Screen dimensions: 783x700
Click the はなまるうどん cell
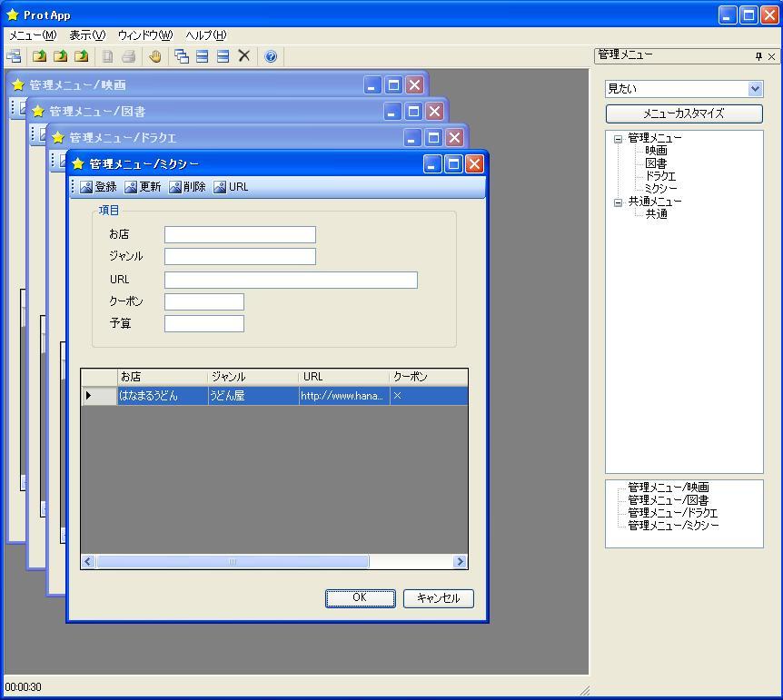[163, 396]
